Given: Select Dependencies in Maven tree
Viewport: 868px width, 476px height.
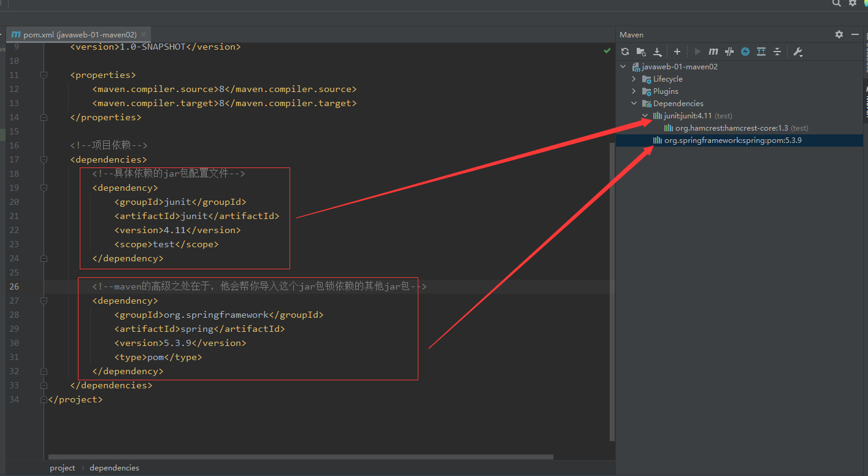Looking at the screenshot, I should (x=678, y=104).
